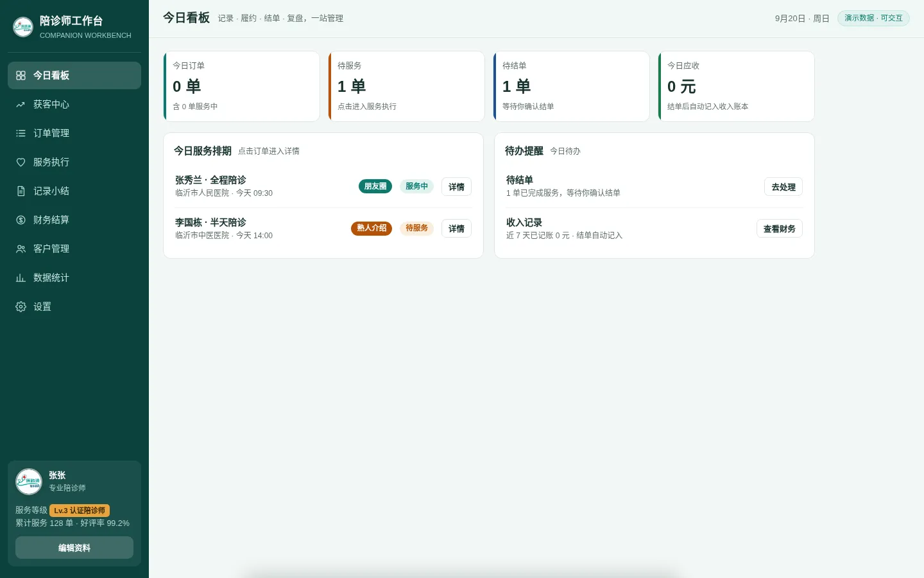Click the 累计服务 128 单 · 好评率 99.2% text
The height and width of the screenshot is (578, 924).
point(73,523)
